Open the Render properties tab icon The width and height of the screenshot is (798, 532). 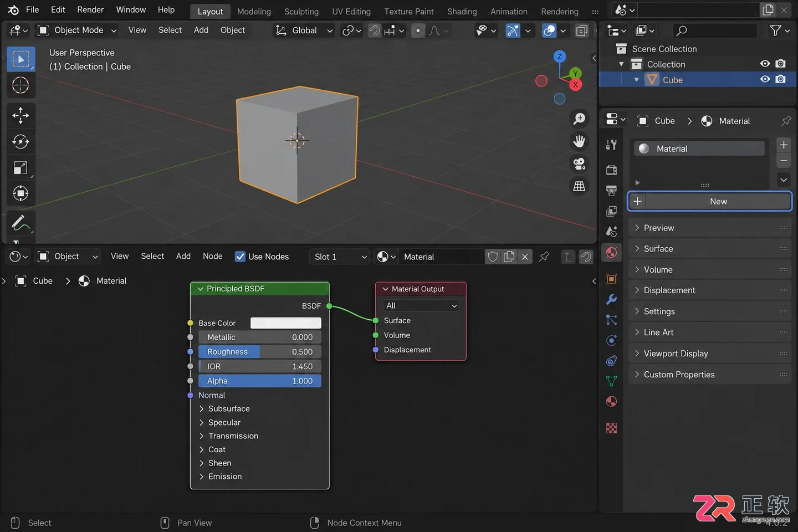click(x=612, y=170)
